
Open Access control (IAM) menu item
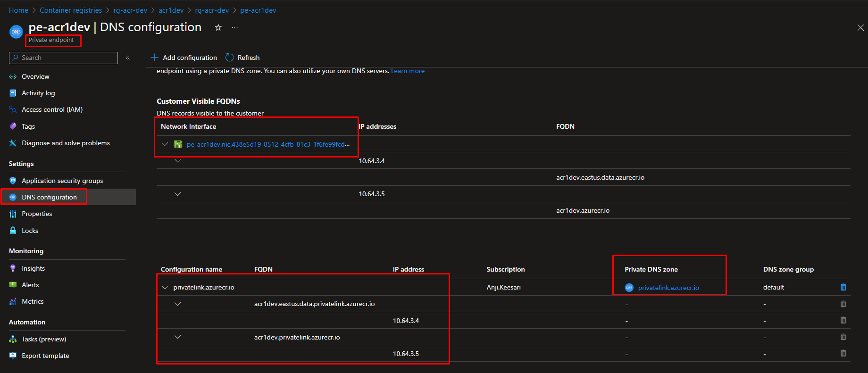click(x=52, y=109)
